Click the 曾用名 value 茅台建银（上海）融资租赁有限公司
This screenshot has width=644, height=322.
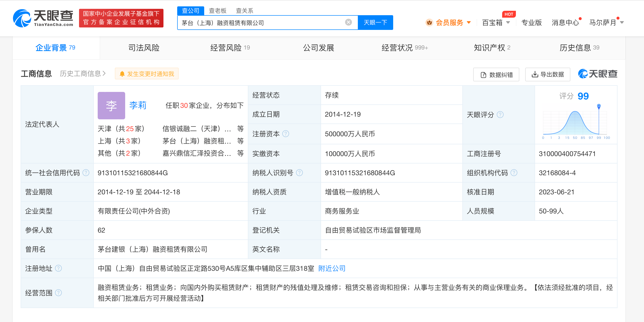coord(152,249)
